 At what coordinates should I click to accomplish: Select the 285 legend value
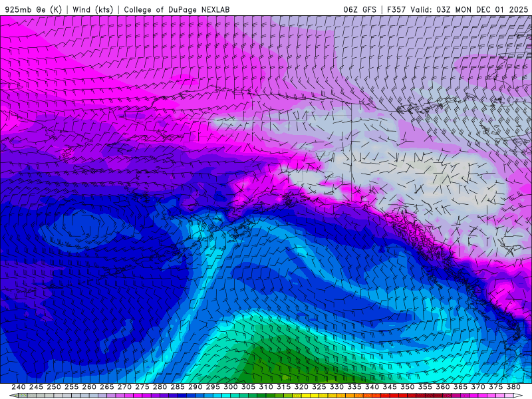[178, 387]
